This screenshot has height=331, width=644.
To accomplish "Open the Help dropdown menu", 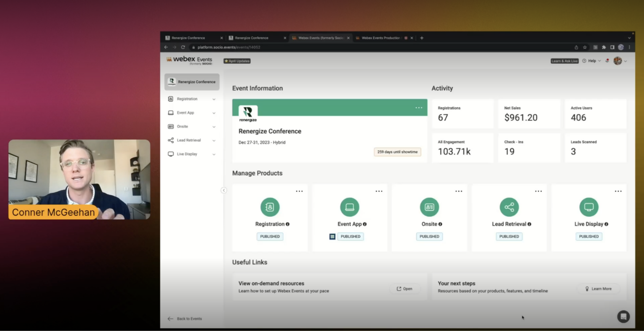I will 592,60.
